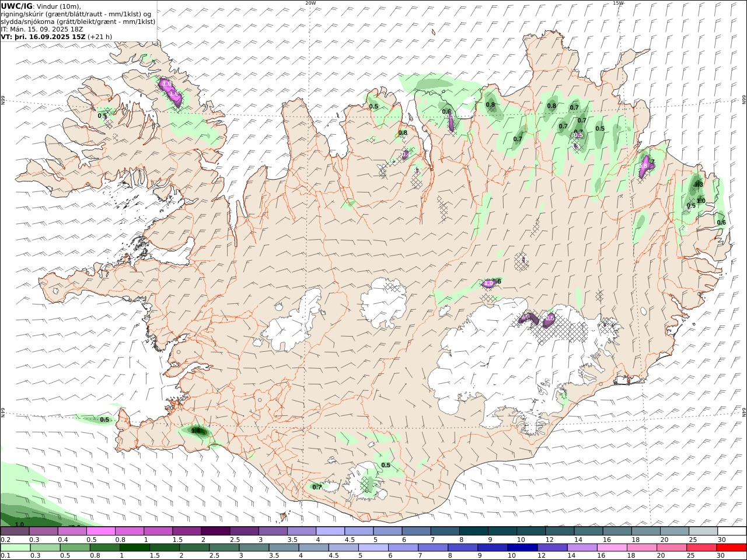Pick the lavender 4 swatch in upper legend
The height and width of the screenshot is (560, 747).
point(329,531)
